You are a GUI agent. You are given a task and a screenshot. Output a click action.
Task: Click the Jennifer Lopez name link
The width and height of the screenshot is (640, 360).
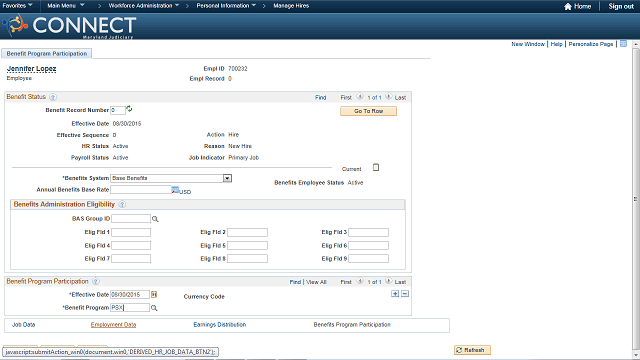pyautogui.click(x=31, y=69)
